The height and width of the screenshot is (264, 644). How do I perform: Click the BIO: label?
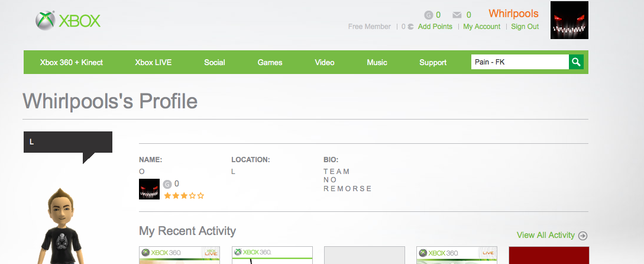pyautogui.click(x=331, y=160)
